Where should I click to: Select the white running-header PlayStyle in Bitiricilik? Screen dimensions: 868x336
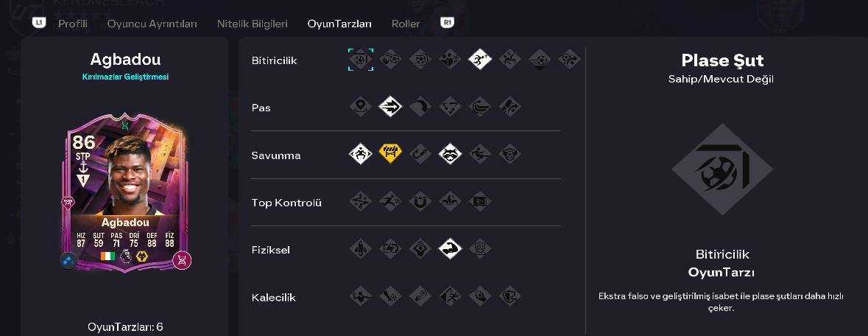(480, 60)
